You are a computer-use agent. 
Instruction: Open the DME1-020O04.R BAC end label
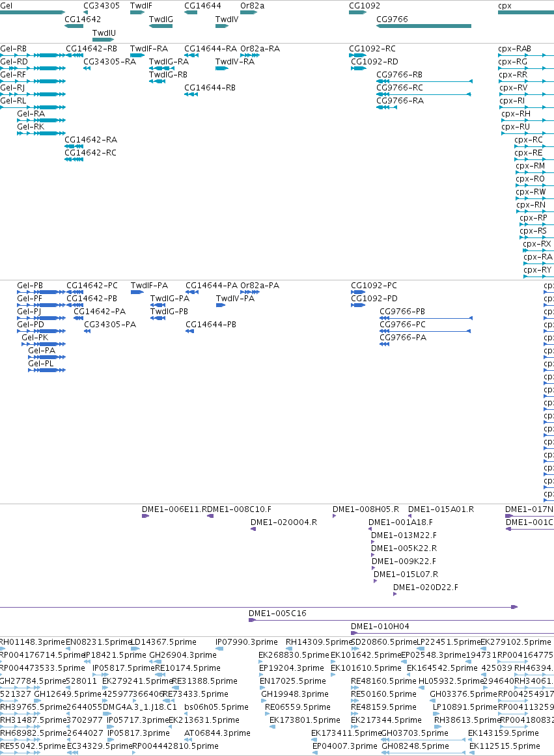click(x=284, y=522)
